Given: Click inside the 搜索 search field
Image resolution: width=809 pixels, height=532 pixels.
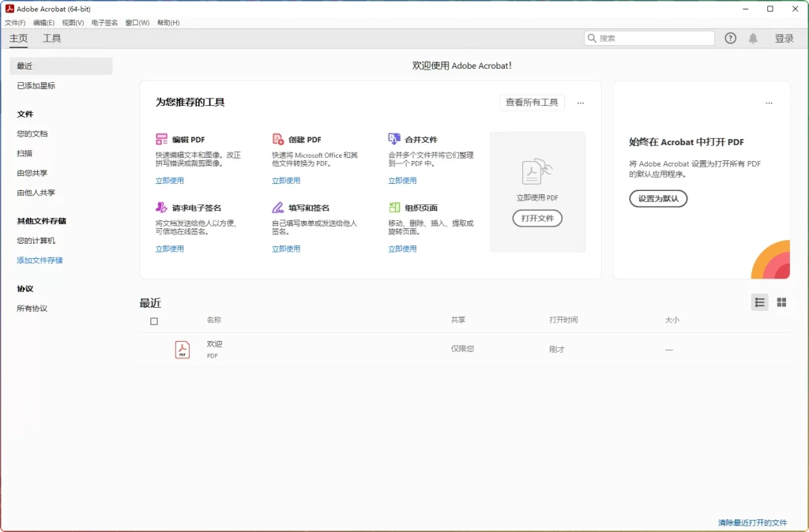Looking at the screenshot, I should (x=648, y=37).
